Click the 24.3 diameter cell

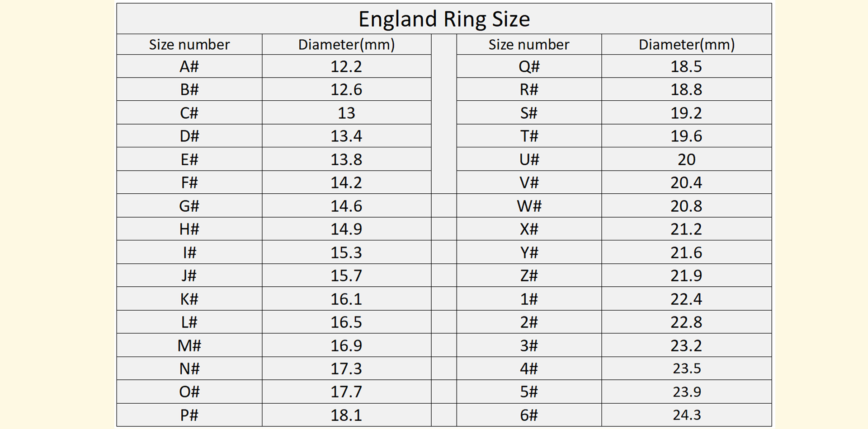pyautogui.click(x=686, y=415)
